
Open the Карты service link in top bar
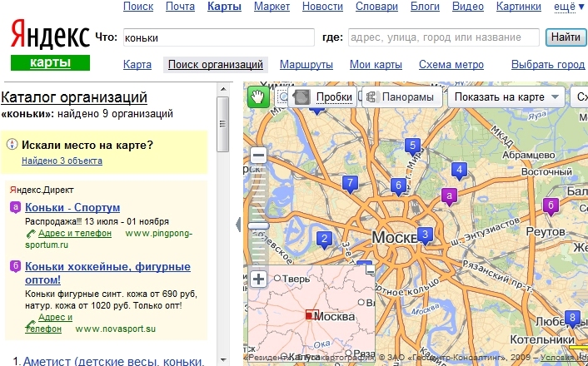tap(224, 7)
